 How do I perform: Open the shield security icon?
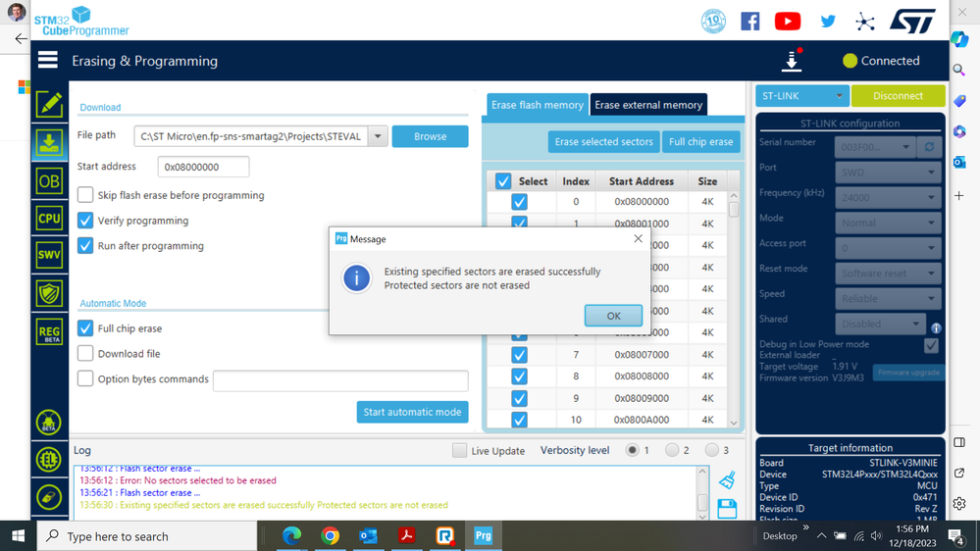pos(49,293)
